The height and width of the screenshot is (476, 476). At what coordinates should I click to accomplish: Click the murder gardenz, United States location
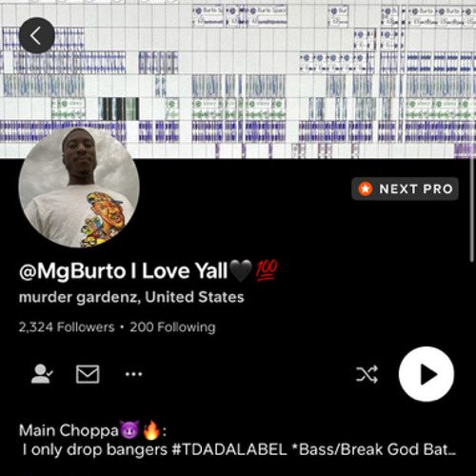point(131,297)
